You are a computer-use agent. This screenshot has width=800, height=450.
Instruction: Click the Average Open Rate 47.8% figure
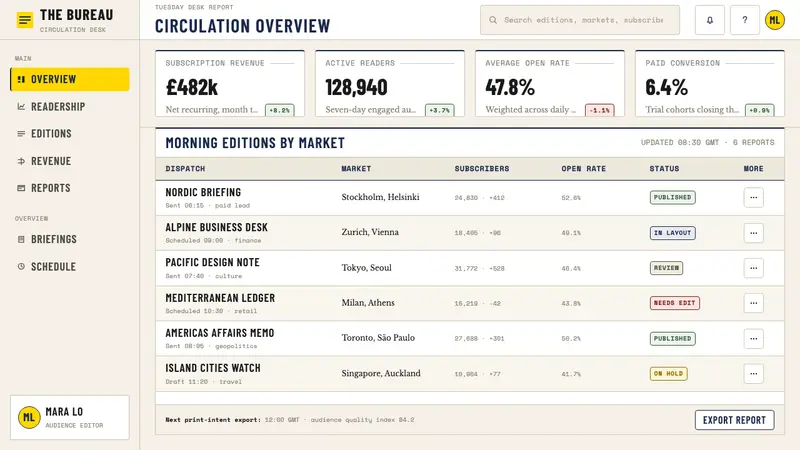point(510,87)
